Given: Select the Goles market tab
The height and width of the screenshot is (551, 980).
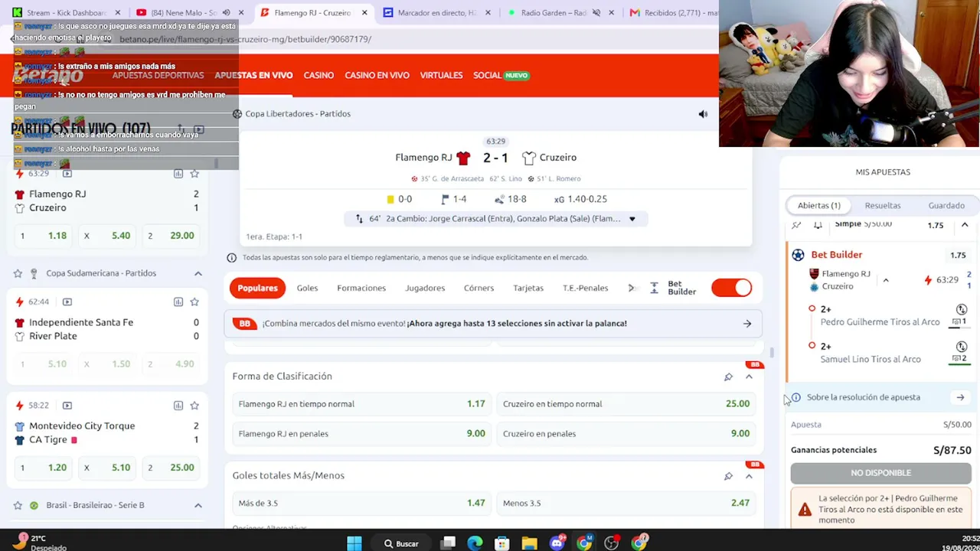Looking at the screenshot, I should coord(307,288).
